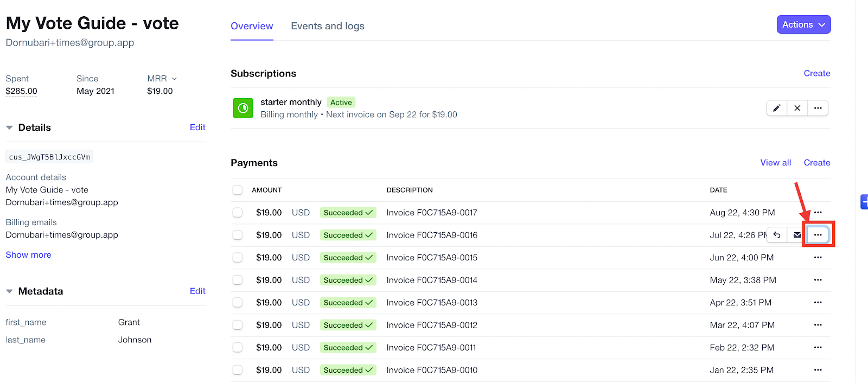868x383 pixels.
Task: Click Show more under billing emails
Action: [x=28, y=255]
